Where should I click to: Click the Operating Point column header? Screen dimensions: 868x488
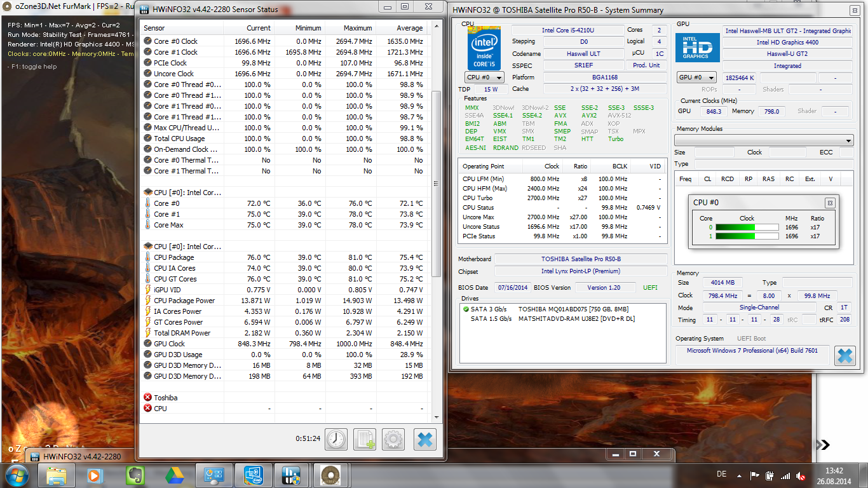[x=491, y=166]
